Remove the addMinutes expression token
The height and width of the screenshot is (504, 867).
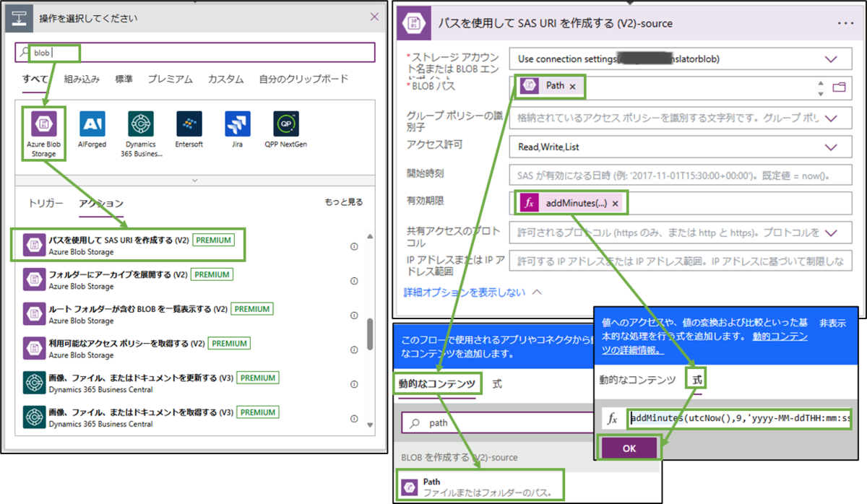[x=615, y=204]
